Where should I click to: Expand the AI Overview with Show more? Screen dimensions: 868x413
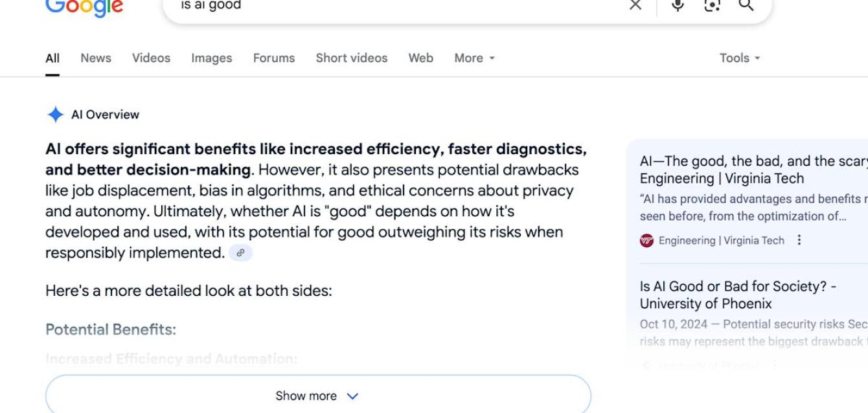317,396
